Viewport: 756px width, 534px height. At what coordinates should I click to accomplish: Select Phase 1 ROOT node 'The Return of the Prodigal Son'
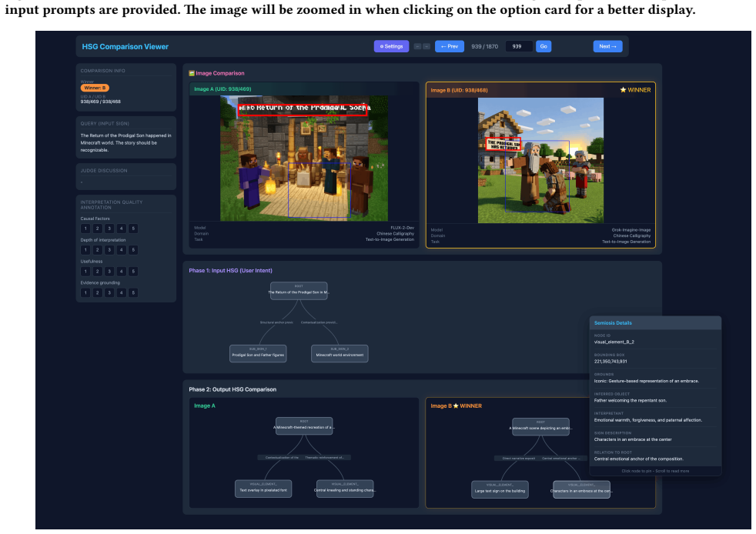coord(299,291)
